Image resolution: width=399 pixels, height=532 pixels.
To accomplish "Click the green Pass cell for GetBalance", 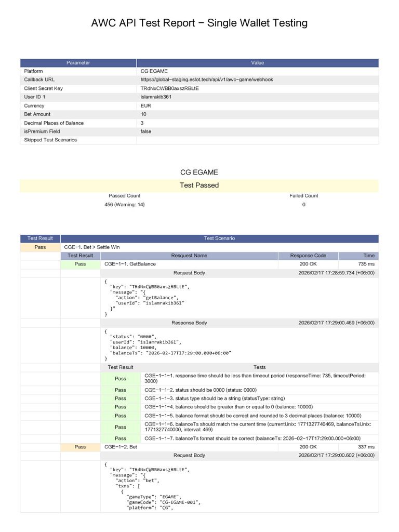I will (80, 264).
